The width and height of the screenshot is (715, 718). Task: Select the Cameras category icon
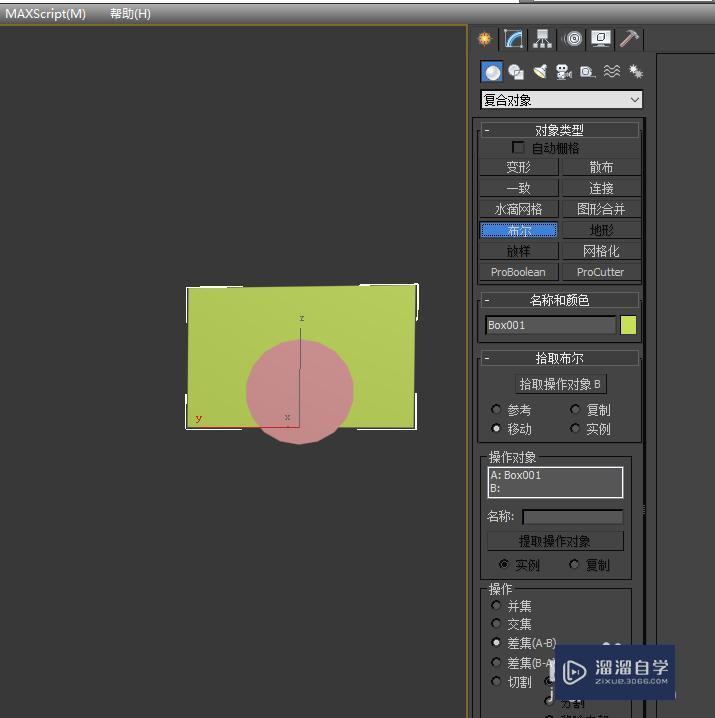(563, 72)
